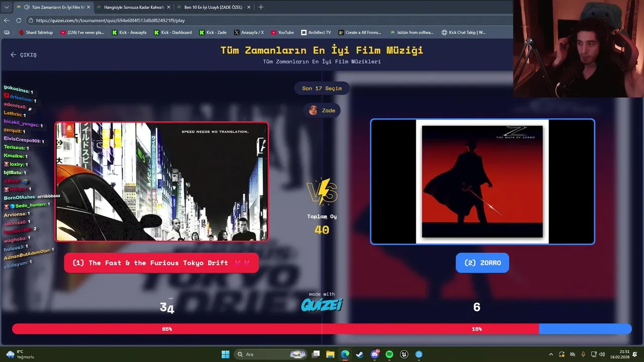This screenshot has width=644, height=362.
Task: Reload the page
Action: pos(19,21)
